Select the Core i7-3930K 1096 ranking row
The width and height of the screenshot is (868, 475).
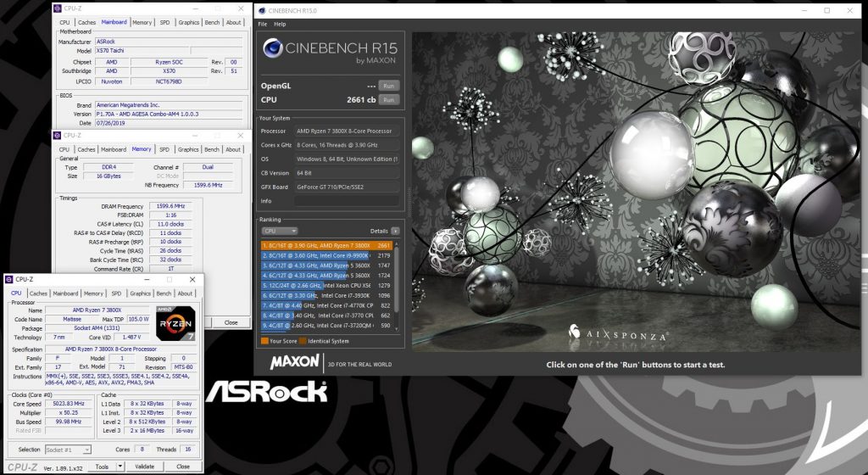326,295
